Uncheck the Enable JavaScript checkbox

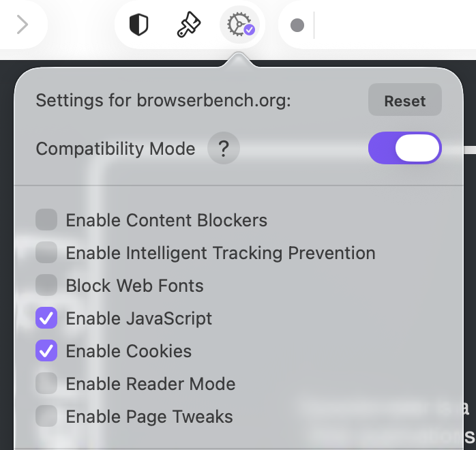point(46,318)
